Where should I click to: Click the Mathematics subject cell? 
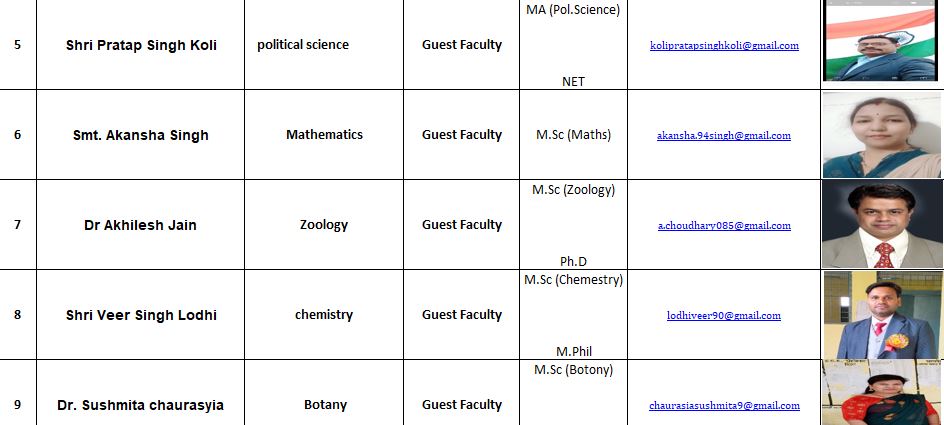[x=324, y=134]
